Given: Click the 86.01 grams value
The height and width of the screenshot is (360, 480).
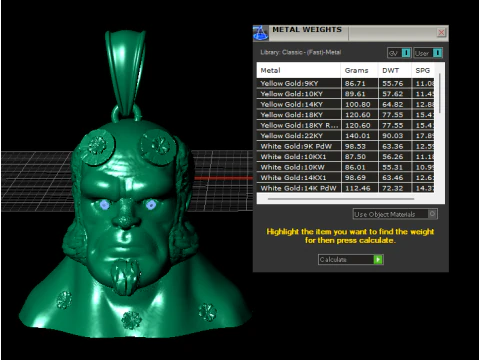Looking at the screenshot, I should [x=355, y=167].
